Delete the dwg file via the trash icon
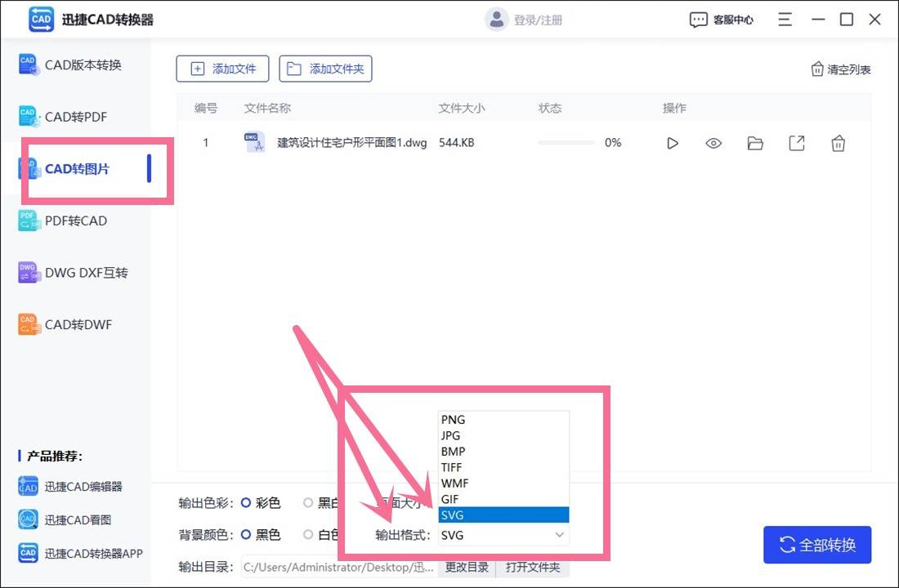Image resolution: width=899 pixels, height=588 pixels. pos(839,142)
